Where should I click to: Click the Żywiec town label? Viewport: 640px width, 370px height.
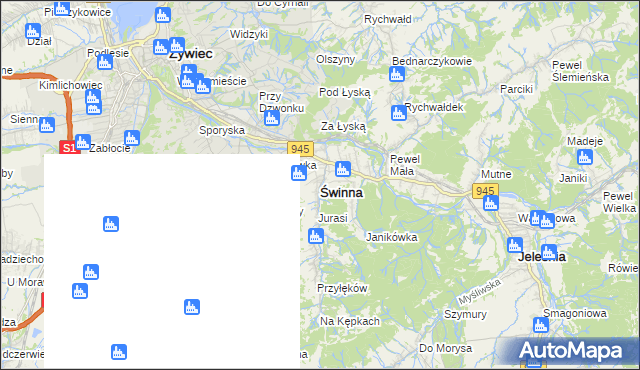[191, 53]
